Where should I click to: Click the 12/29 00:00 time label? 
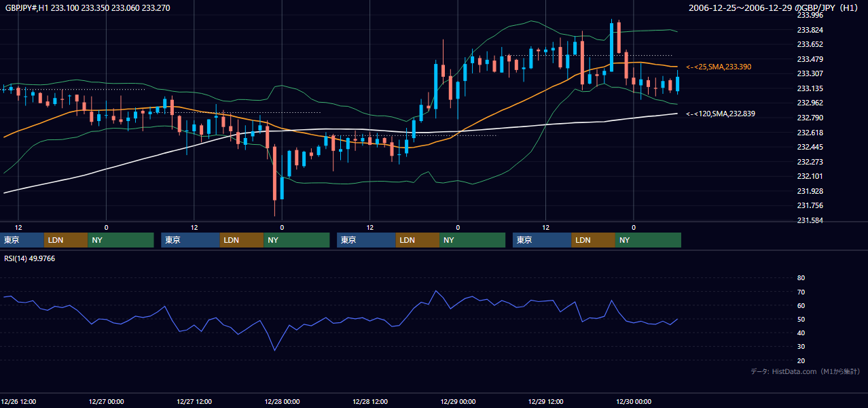458,401
